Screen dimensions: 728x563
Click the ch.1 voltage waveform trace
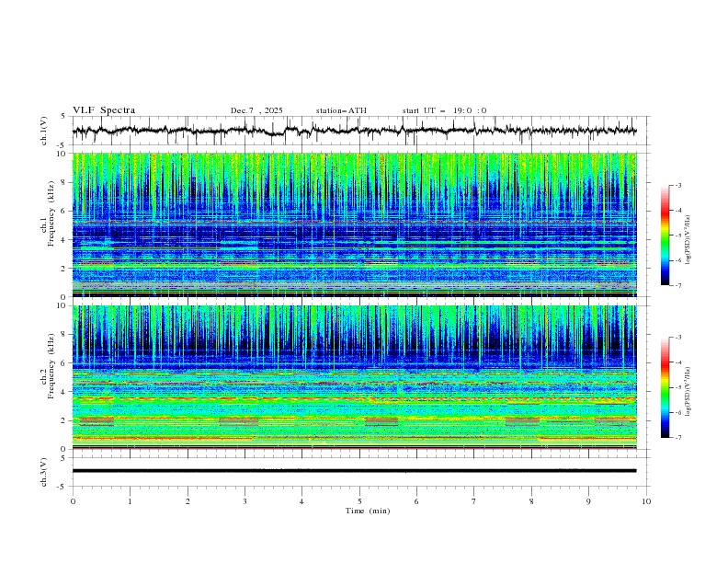point(354,131)
